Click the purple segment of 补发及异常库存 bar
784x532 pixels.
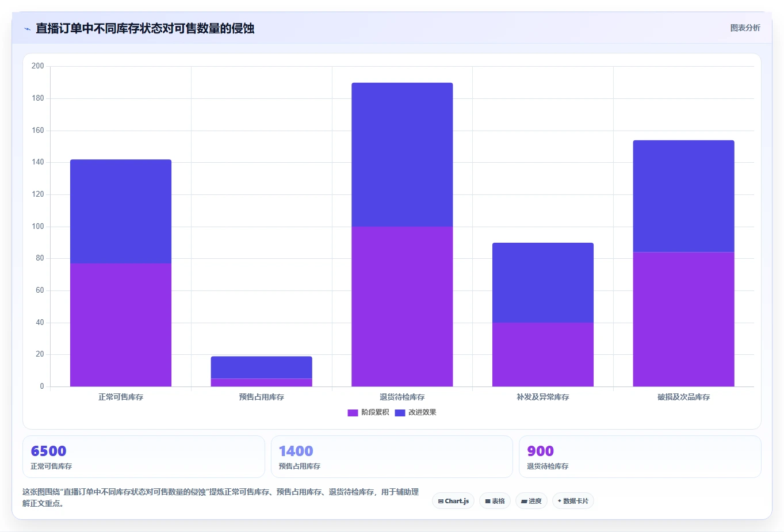point(543,354)
